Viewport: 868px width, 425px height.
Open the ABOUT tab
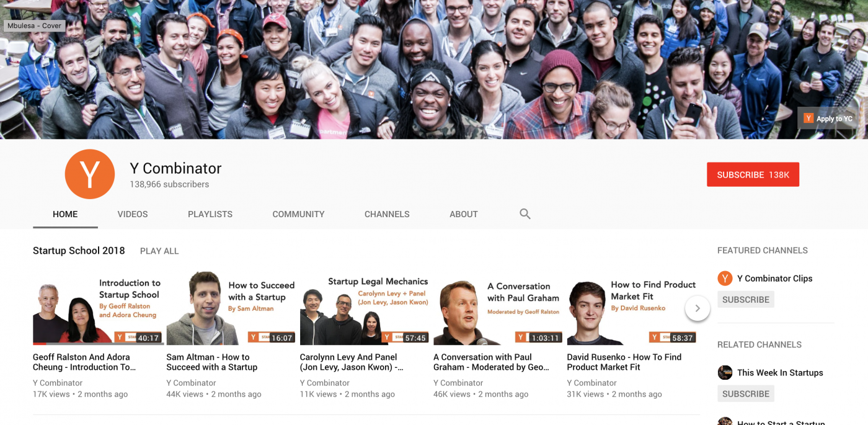(x=463, y=214)
